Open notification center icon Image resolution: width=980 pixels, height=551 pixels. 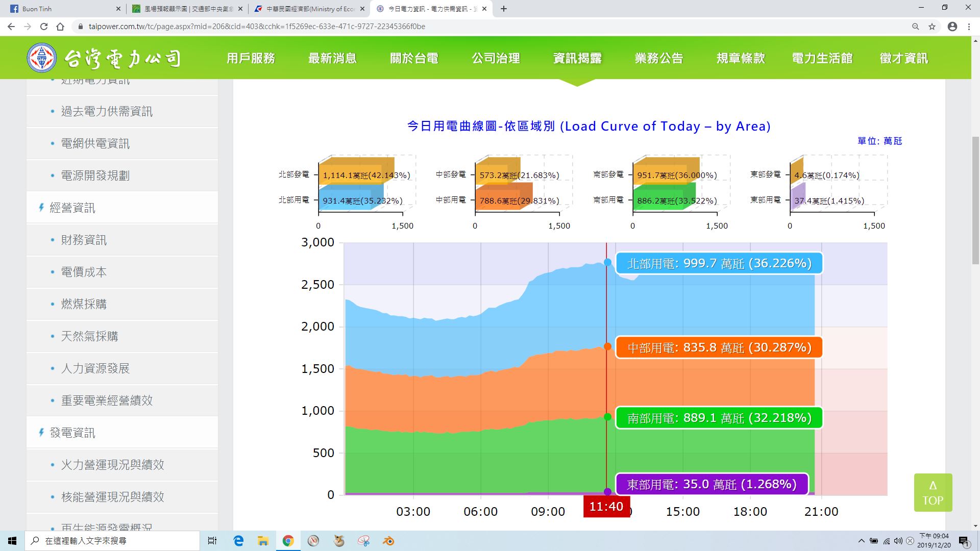(x=964, y=541)
